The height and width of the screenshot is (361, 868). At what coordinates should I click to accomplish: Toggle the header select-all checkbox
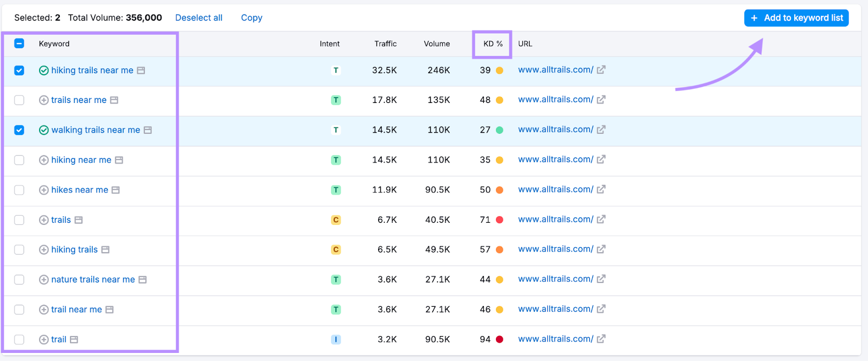tap(19, 43)
